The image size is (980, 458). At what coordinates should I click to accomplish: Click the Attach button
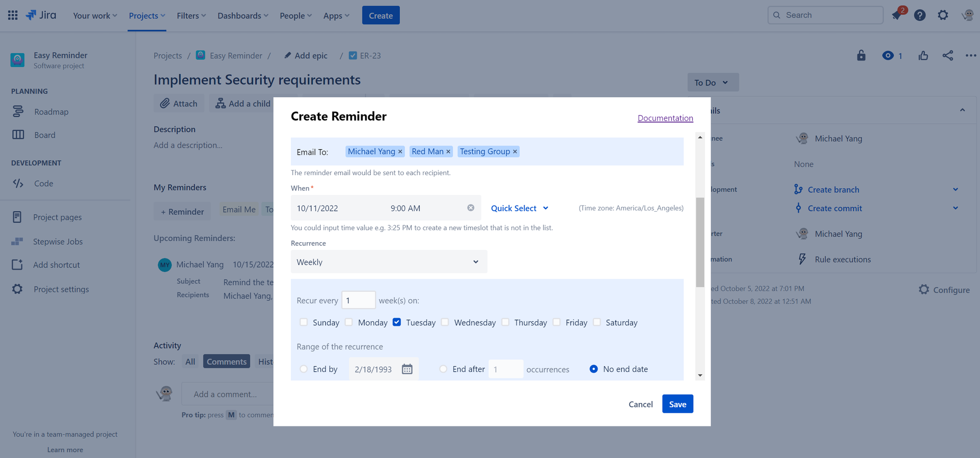(x=179, y=103)
